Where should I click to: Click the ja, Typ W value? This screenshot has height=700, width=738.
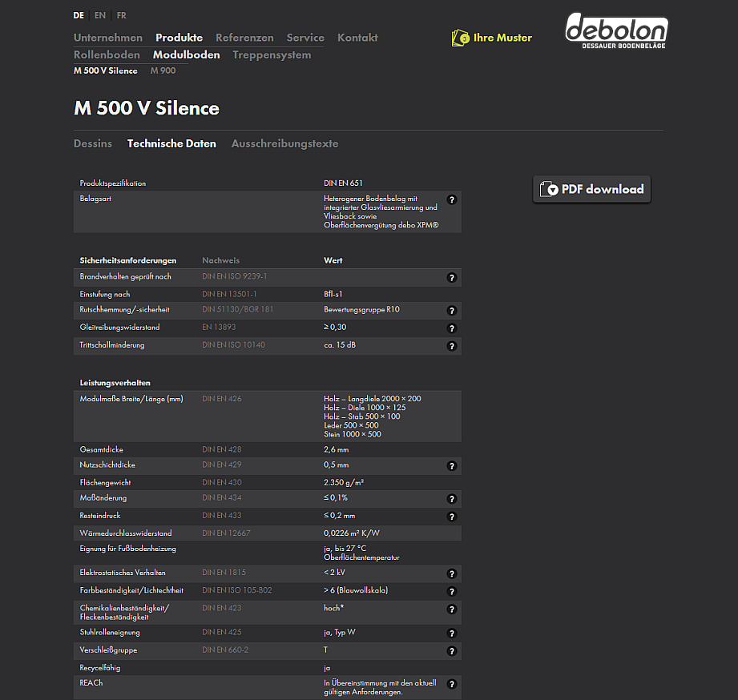coord(339,632)
